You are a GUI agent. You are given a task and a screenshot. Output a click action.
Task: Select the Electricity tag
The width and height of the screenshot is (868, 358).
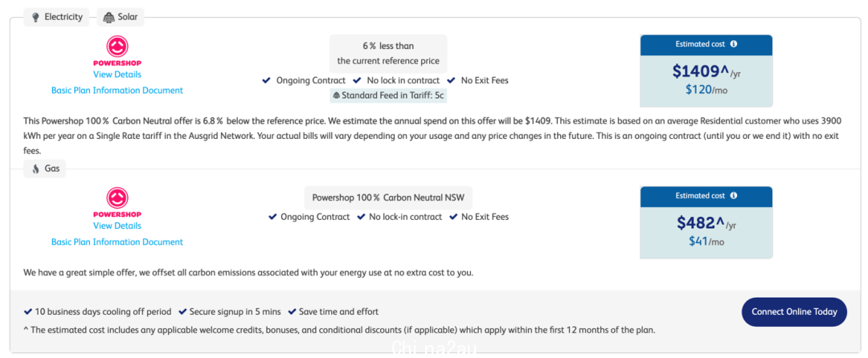[x=58, y=17]
